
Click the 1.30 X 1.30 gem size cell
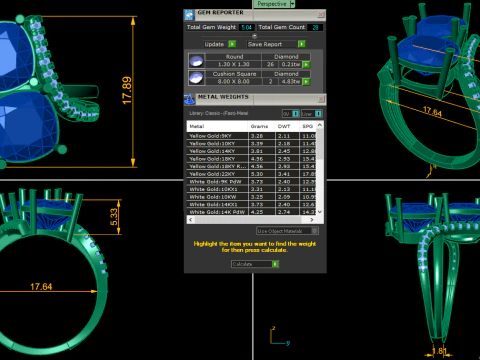(x=234, y=64)
